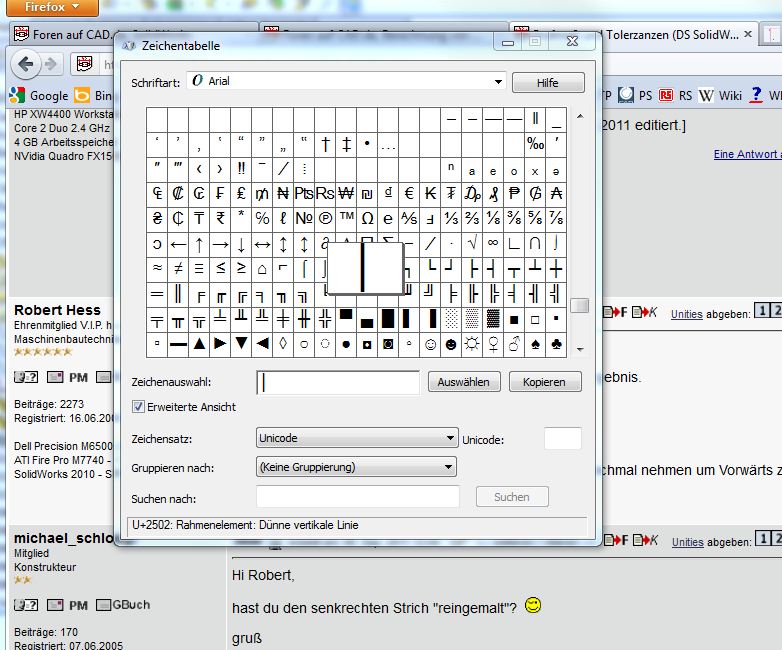Pick the sun symbol character
The width and height of the screenshot is (782, 650).
coord(472,345)
